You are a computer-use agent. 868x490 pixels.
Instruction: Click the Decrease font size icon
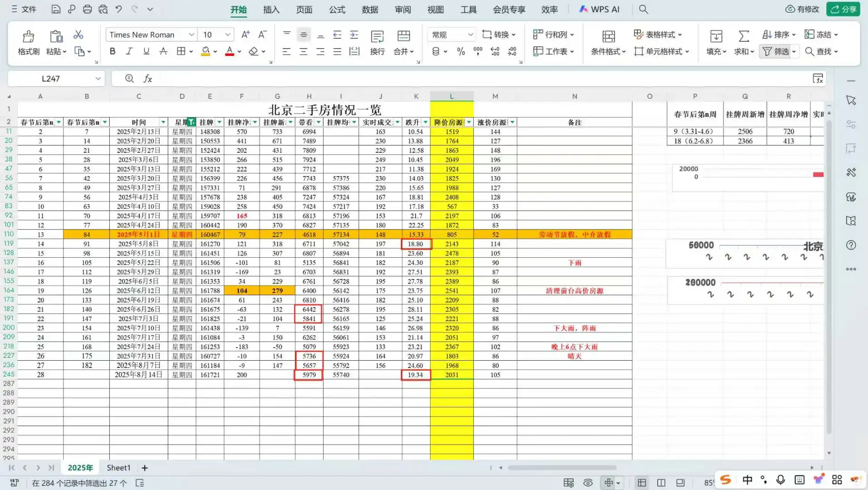click(x=262, y=34)
